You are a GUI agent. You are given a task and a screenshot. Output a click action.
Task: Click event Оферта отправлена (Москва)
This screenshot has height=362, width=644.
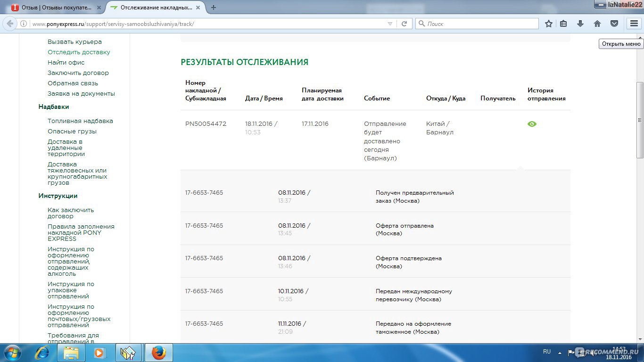click(x=405, y=230)
